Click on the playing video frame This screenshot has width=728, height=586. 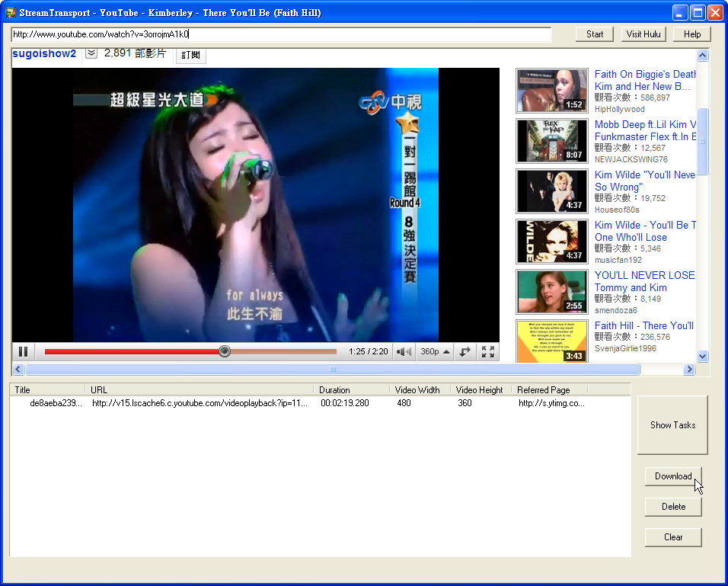[256, 205]
